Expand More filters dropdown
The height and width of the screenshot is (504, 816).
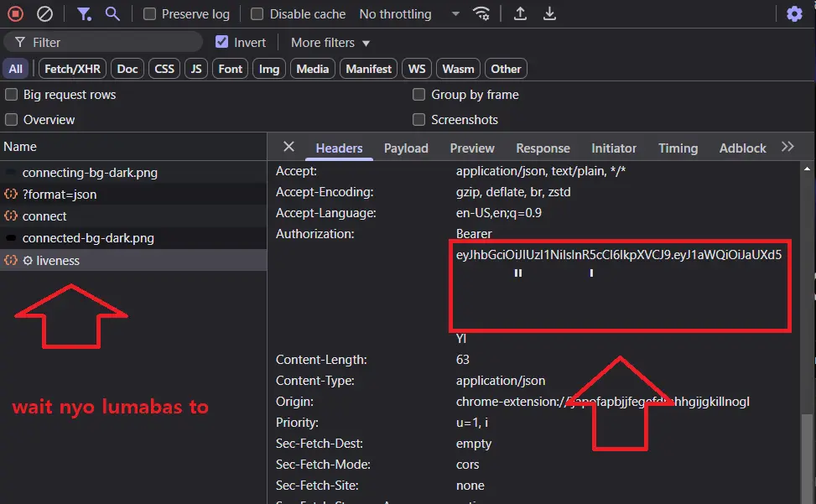(x=330, y=43)
